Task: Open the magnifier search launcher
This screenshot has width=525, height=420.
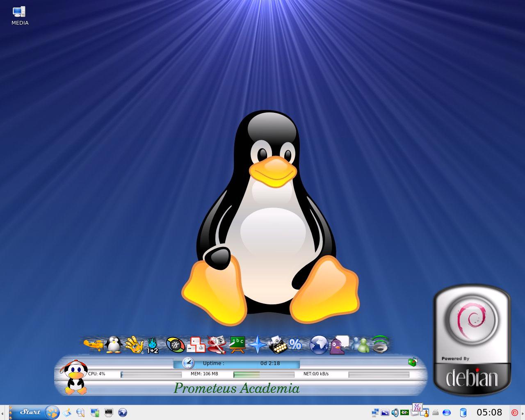Action: point(80,413)
